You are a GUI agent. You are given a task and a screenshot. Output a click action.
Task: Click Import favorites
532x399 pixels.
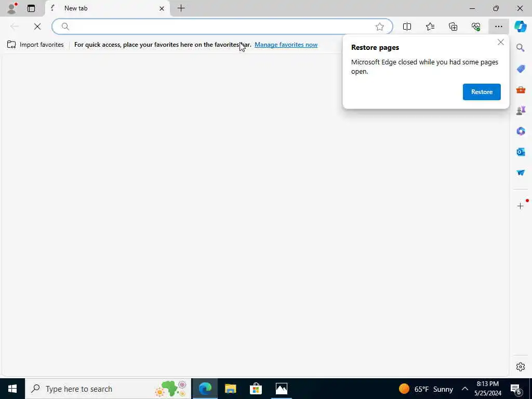pyautogui.click(x=35, y=45)
